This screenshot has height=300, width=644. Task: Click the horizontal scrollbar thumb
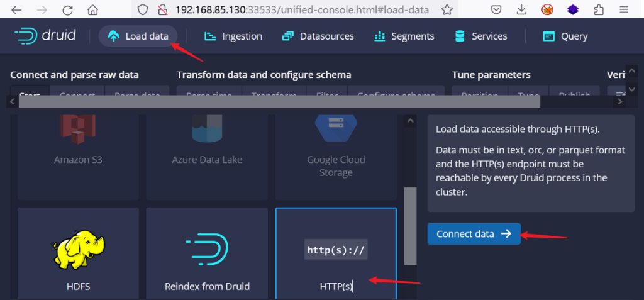279,101
